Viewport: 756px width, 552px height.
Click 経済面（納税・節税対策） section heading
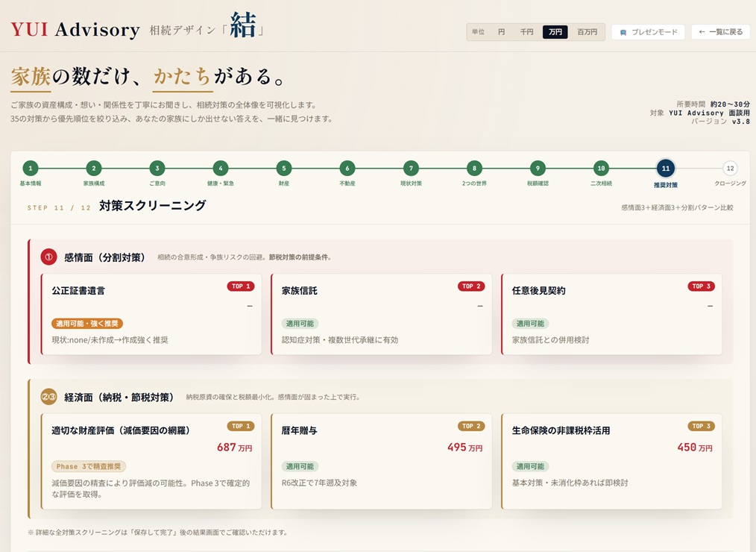[119, 397]
